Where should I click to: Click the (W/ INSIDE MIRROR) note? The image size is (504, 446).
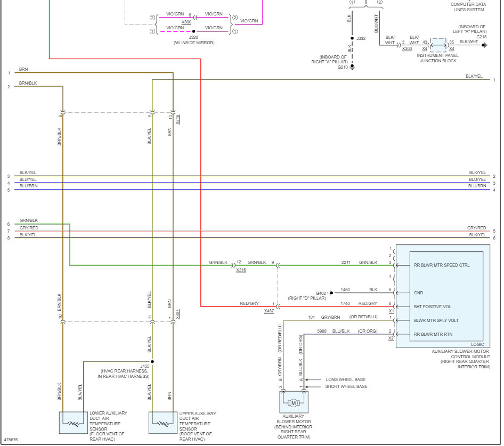coord(194,43)
